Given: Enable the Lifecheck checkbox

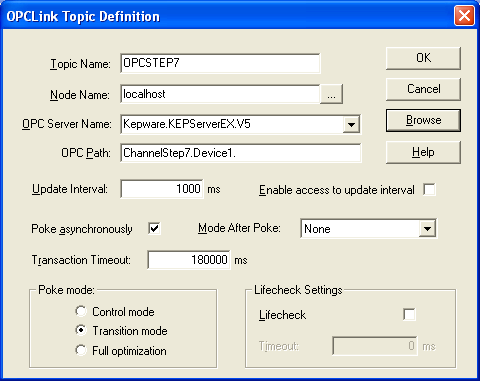Looking at the screenshot, I should (409, 314).
